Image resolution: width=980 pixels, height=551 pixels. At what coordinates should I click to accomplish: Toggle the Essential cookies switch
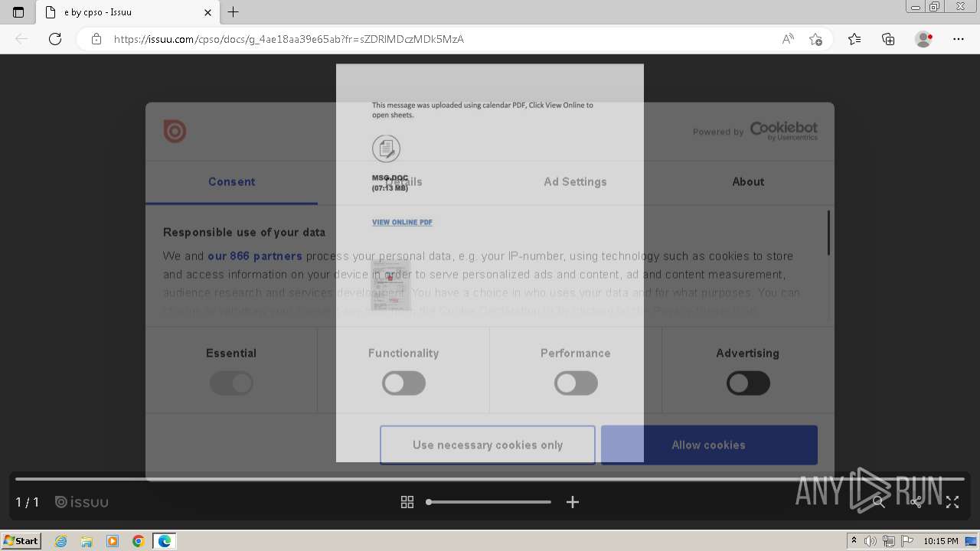(231, 383)
